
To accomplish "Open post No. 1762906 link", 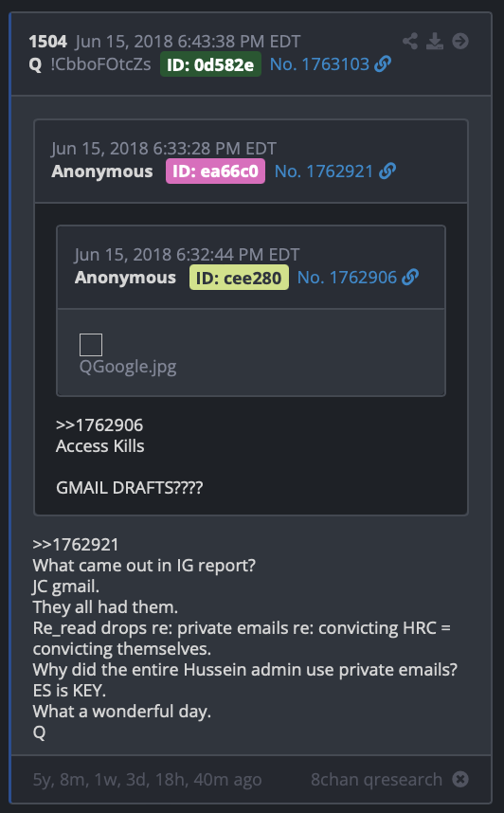I will click(x=347, y=278).
